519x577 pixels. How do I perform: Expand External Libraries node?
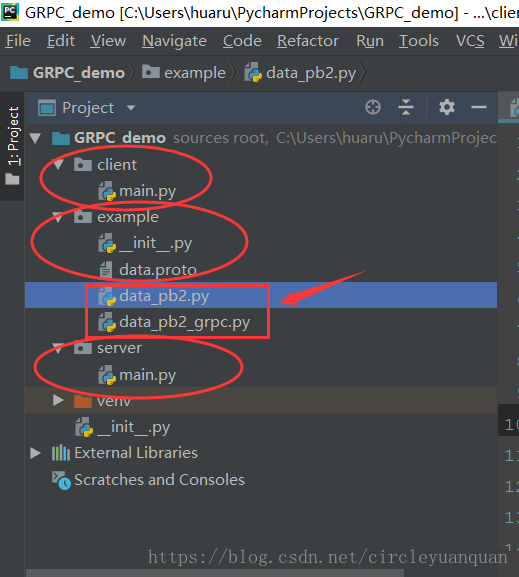click(x=35, y=453)
